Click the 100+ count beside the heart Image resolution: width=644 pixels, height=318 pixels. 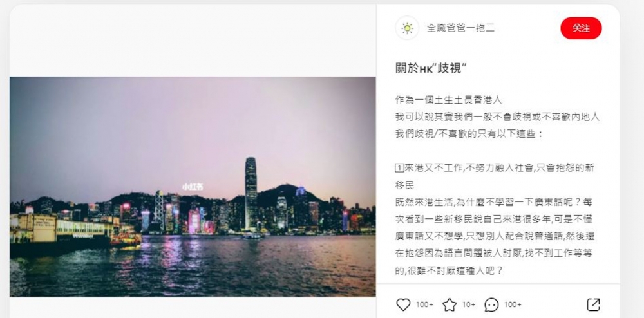[424, 304]
